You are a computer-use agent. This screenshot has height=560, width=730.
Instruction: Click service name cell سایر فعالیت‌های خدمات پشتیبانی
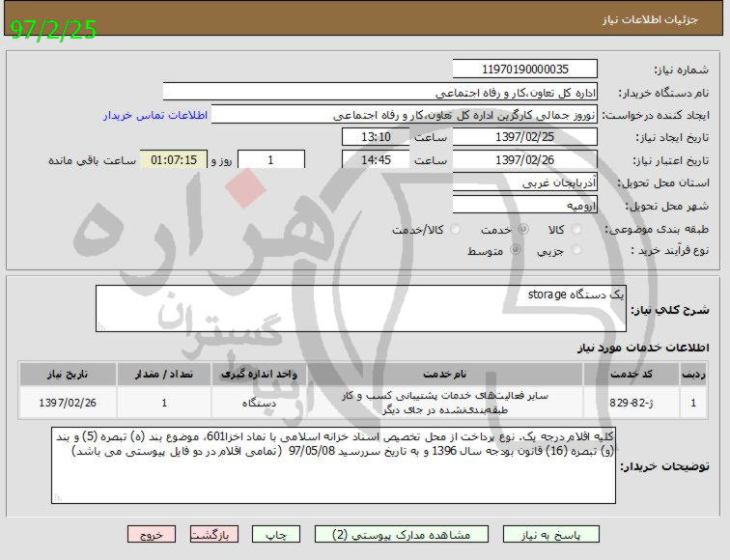click(x=444, y=403)
